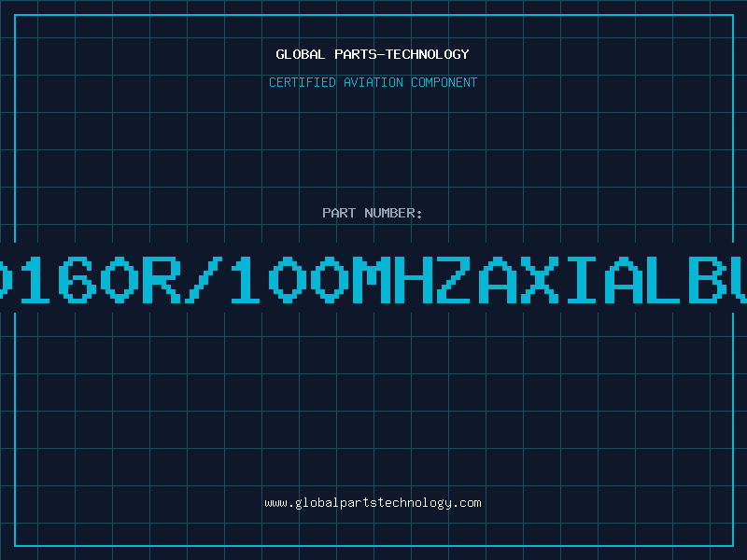Click the PART NUMBER: label
This screenshot has width=747, height=560.
coord(373,213)
